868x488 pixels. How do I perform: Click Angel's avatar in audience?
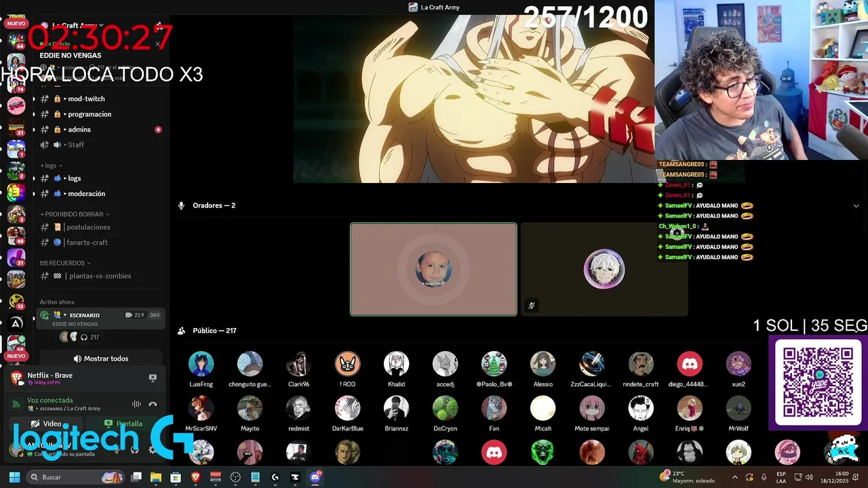640,409
